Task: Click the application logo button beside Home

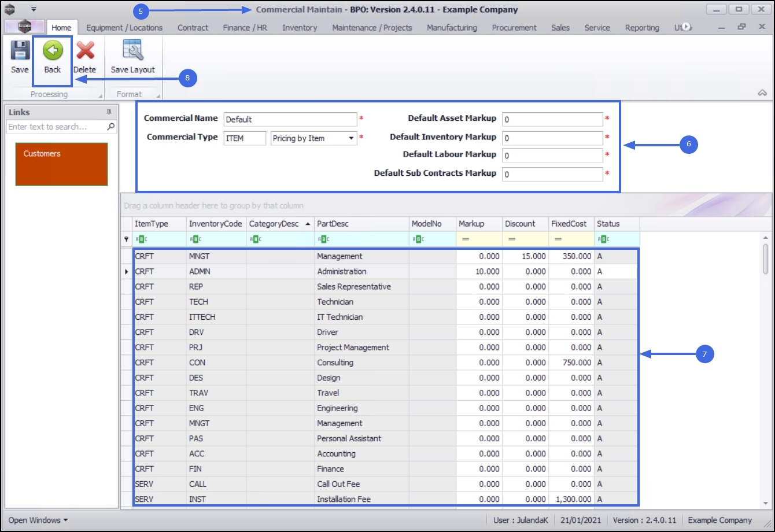Action: click(24, 27)
